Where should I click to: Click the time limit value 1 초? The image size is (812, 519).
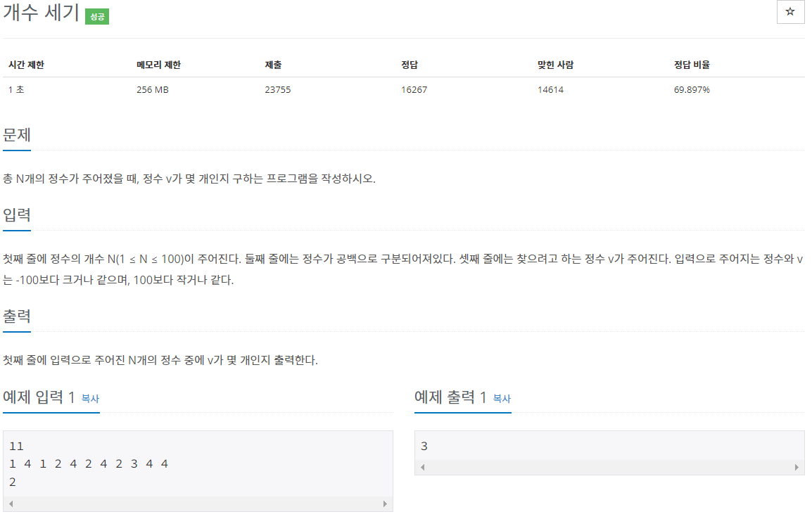click(x=16, y=89)
